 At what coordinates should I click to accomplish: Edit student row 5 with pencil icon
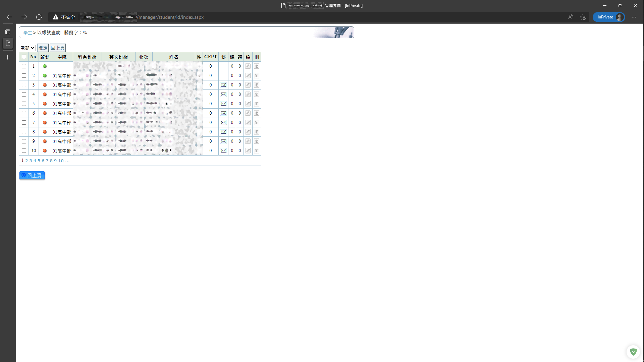click(248, 104)
